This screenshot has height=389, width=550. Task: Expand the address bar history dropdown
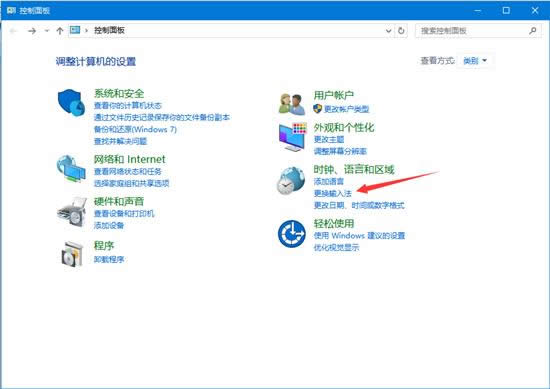click(388, 31)
